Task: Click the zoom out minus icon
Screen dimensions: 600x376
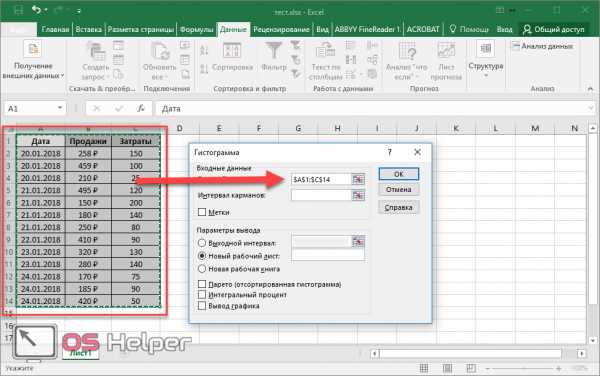Action: [488, 368]
